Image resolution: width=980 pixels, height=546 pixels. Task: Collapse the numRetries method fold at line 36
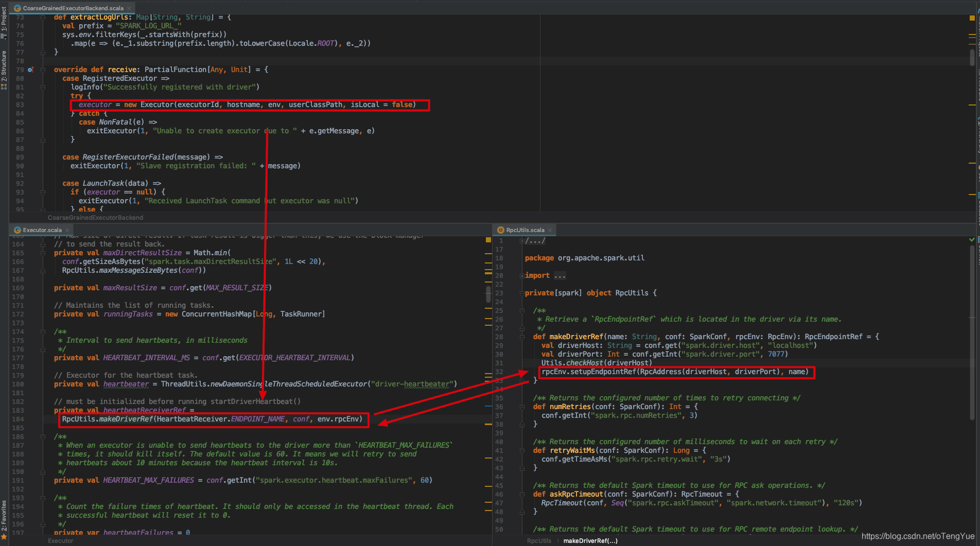(522, 407)
